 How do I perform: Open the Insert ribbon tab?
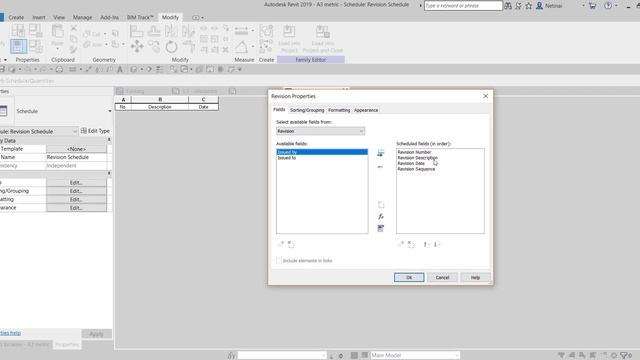click(39, 18)
